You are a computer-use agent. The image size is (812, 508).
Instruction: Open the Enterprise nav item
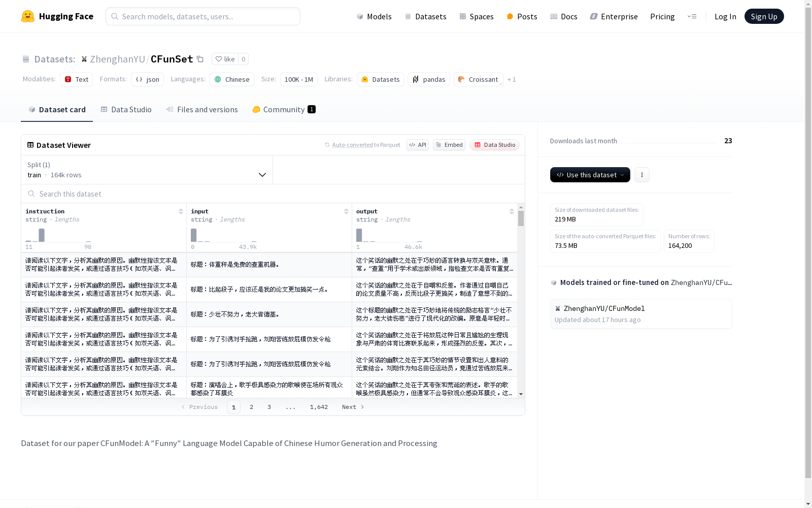(x=614, y=16)
